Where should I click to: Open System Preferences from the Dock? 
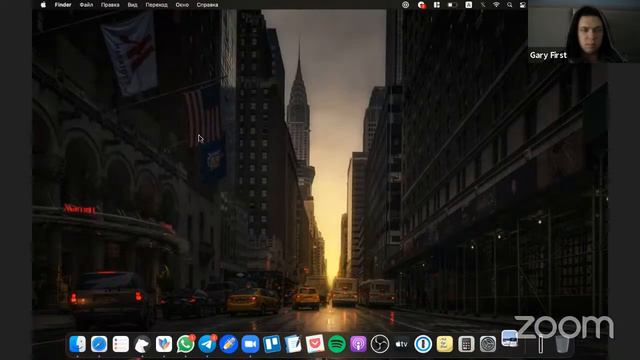point(488,344)
